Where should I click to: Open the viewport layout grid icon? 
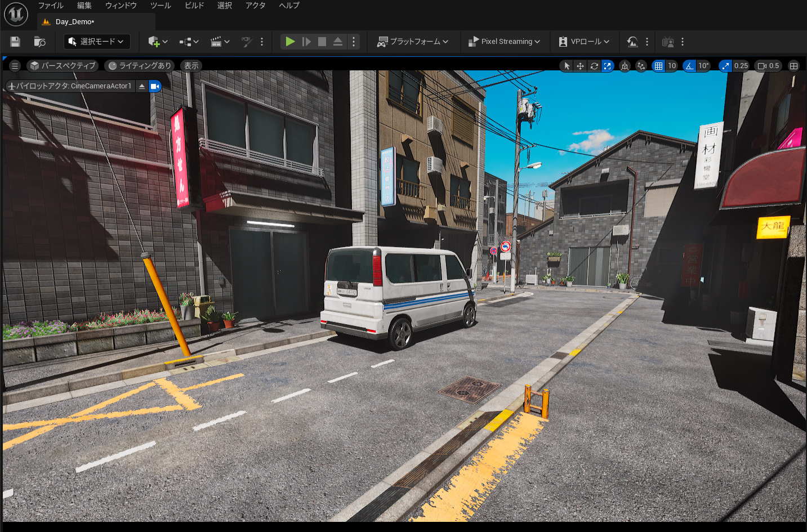tap(793, 66)
